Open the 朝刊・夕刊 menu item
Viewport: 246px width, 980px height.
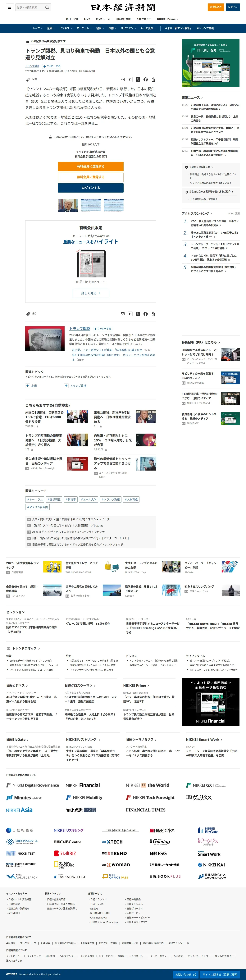pyautogui.click(x=72, y=19)
